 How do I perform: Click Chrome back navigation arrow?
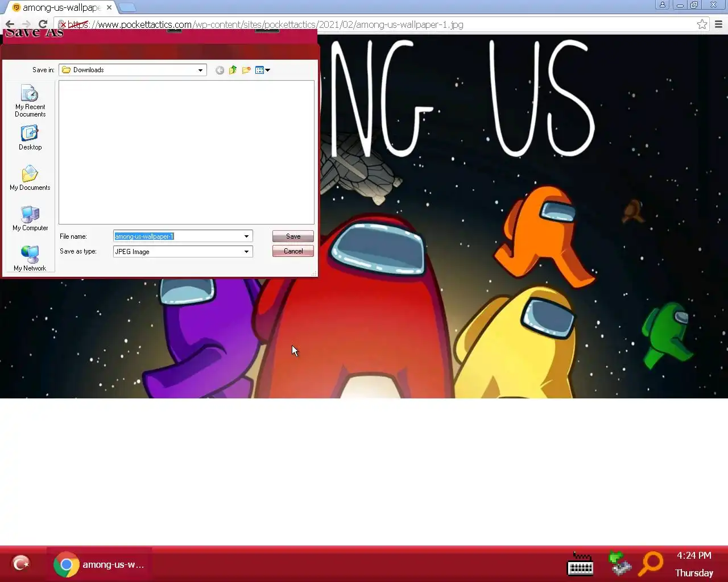(10, 24)
